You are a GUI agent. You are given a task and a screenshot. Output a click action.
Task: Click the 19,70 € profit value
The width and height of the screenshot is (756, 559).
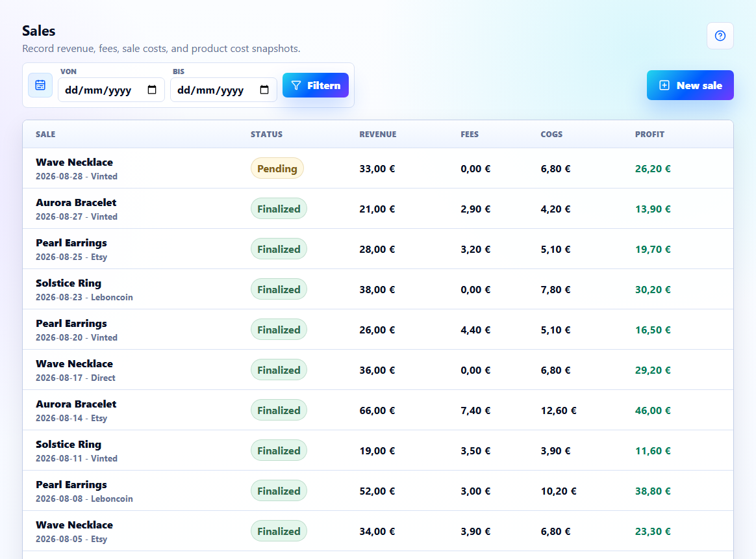click(653, 250)
